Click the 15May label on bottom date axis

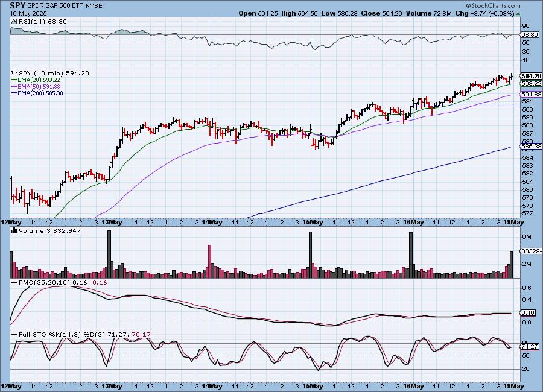[313, 386]
